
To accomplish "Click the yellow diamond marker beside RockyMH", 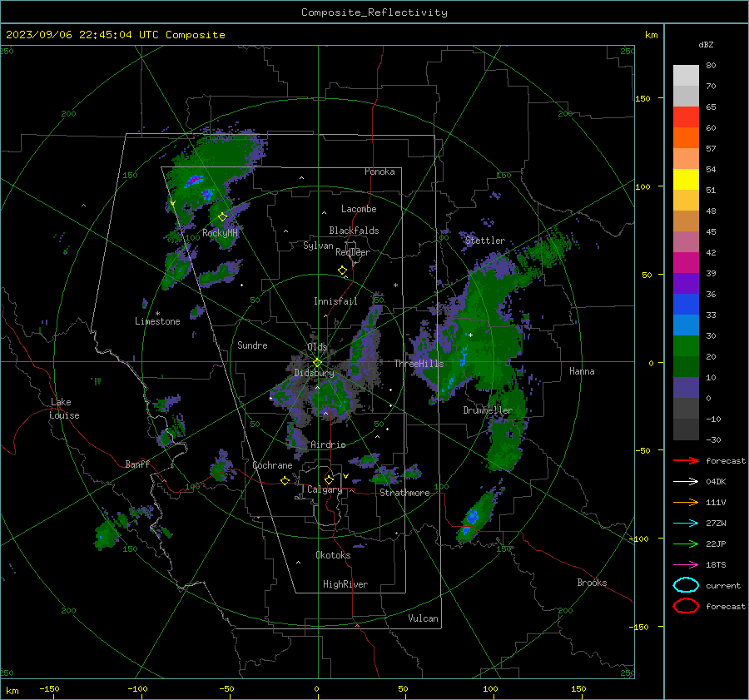I will (x=222, y=217).
